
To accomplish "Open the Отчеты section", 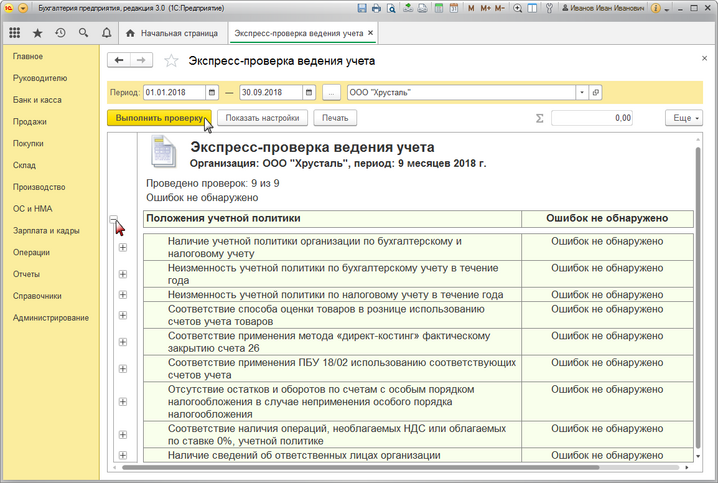I will pyautogui.click(x=26, y=274).
